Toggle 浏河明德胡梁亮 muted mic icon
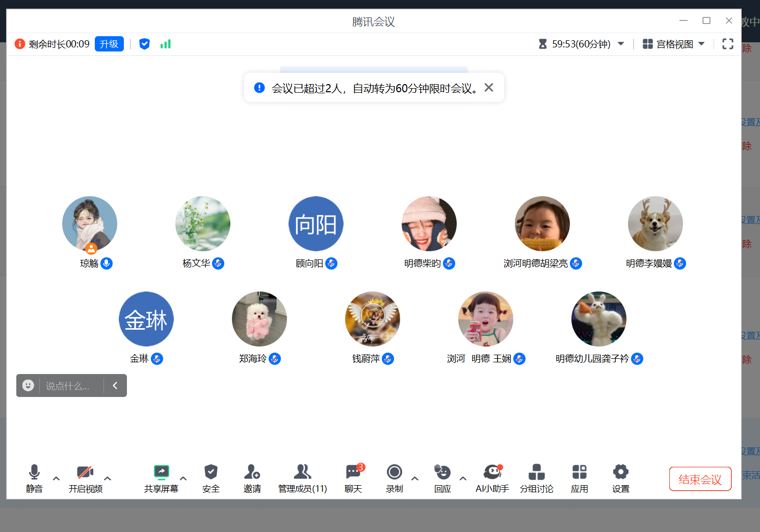 (x=576, y=263)
